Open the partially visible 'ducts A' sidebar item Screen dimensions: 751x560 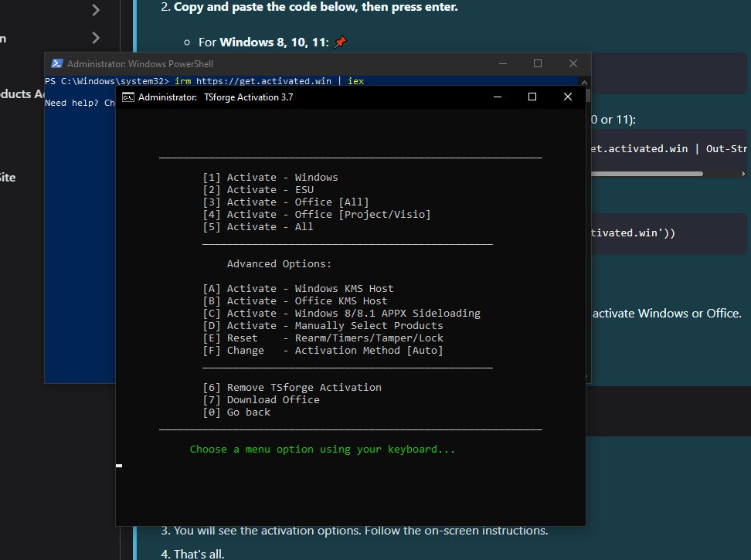point(22,94)
